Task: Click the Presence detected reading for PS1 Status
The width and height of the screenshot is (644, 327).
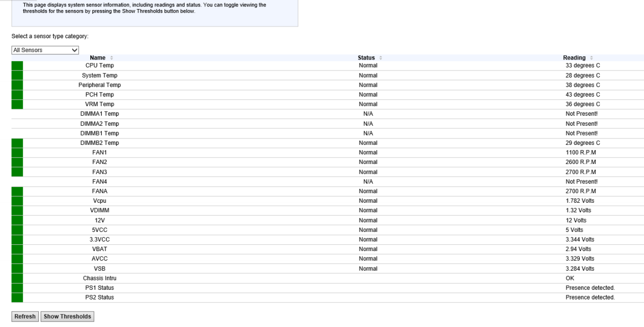Action: [x=590, y=288]
